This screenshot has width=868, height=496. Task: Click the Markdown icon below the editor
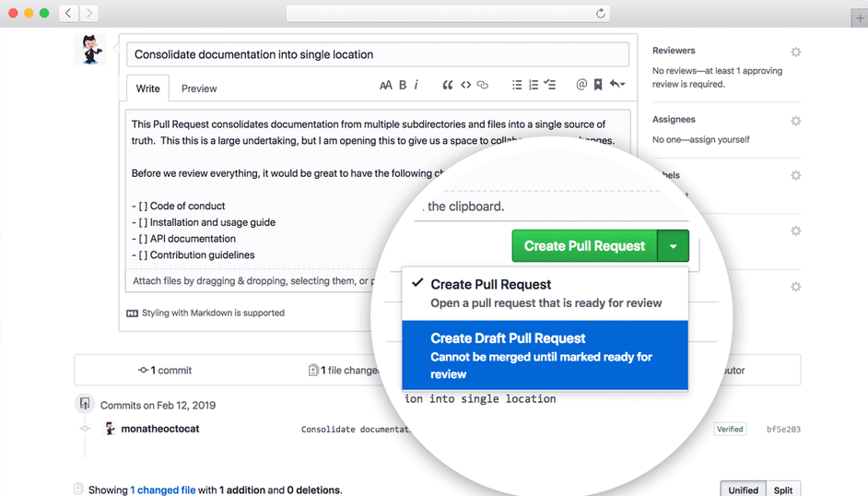click(x=133, y=313)
